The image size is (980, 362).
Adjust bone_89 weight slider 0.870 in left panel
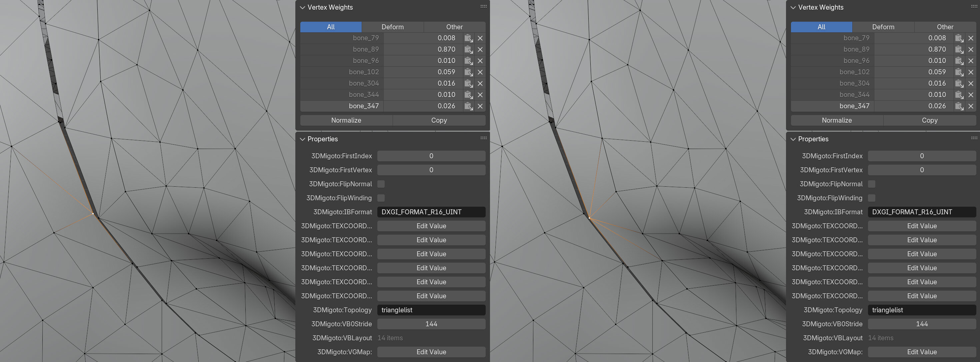coord(423,49)
